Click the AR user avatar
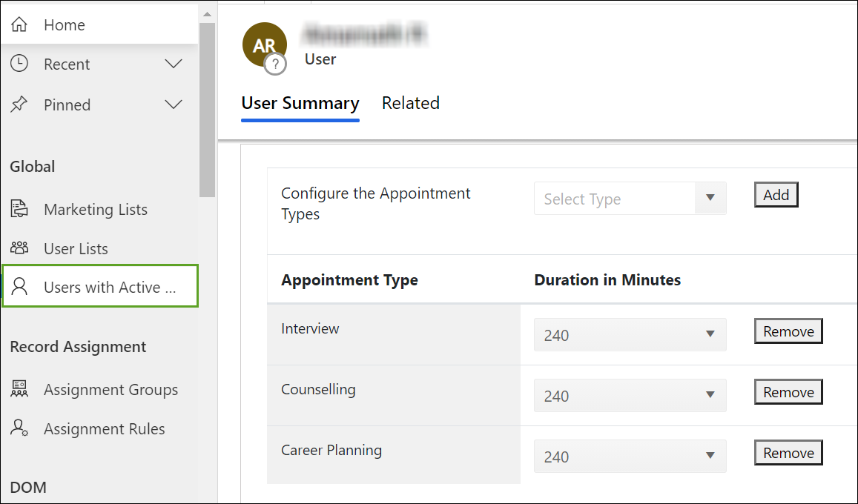The image size is (858, 504). [x=264, y=45]
